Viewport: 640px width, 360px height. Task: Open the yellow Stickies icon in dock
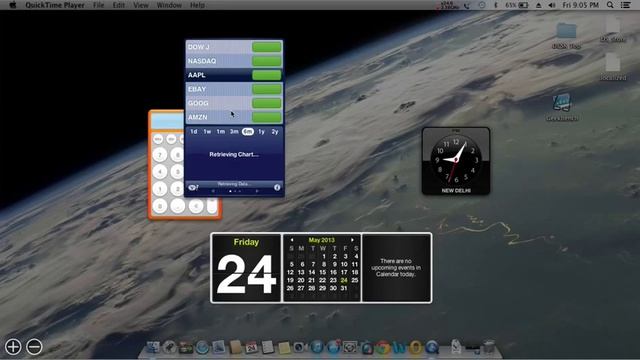[284, 347]
